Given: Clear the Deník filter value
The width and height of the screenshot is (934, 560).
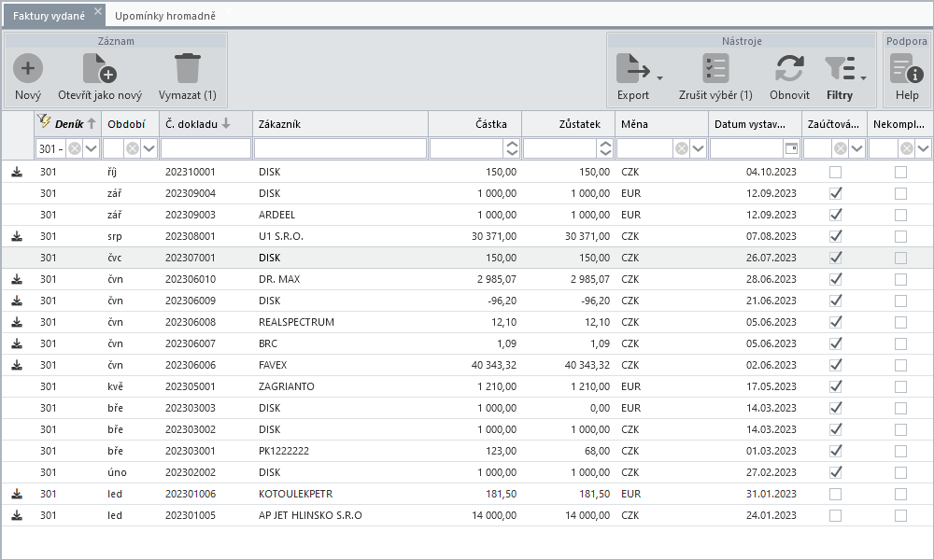Looking at the screenshot, I should pos(75,148).
